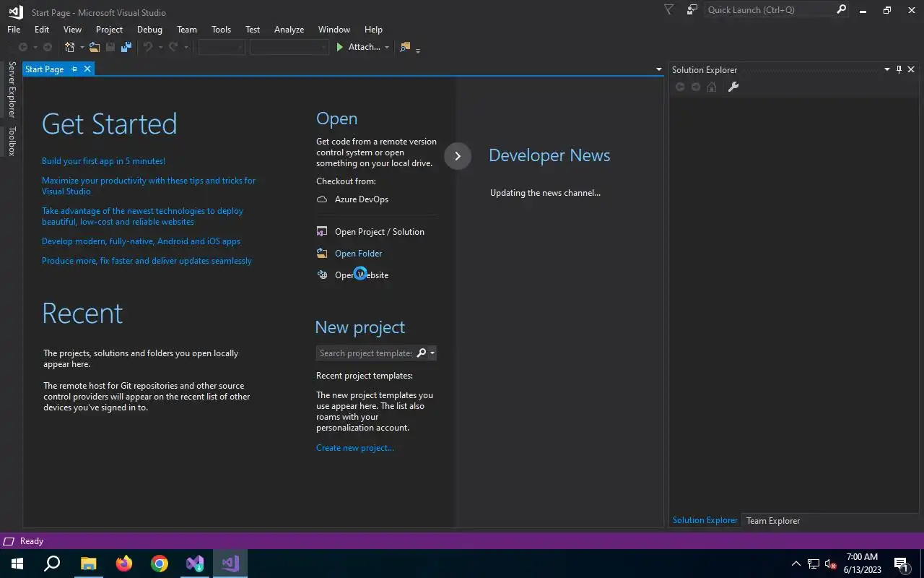Screen dimensions: 924x578
Task: Open File Explorer from the taskbar
Action: click(88, 564)
